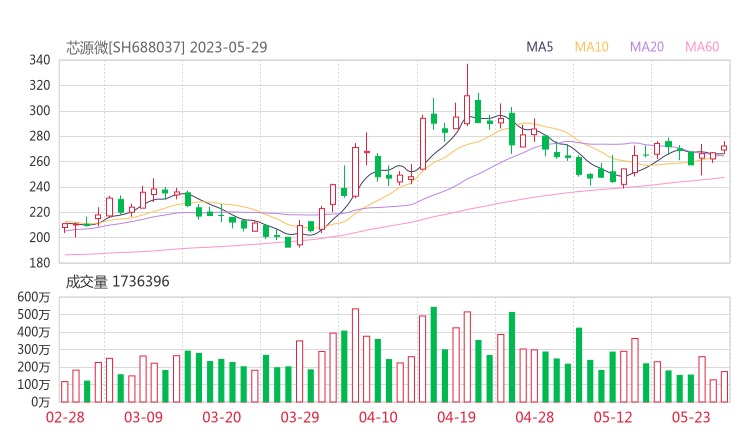Click the MA10 legend label
The height and width of the screenshot is (440, 740).
591,47
